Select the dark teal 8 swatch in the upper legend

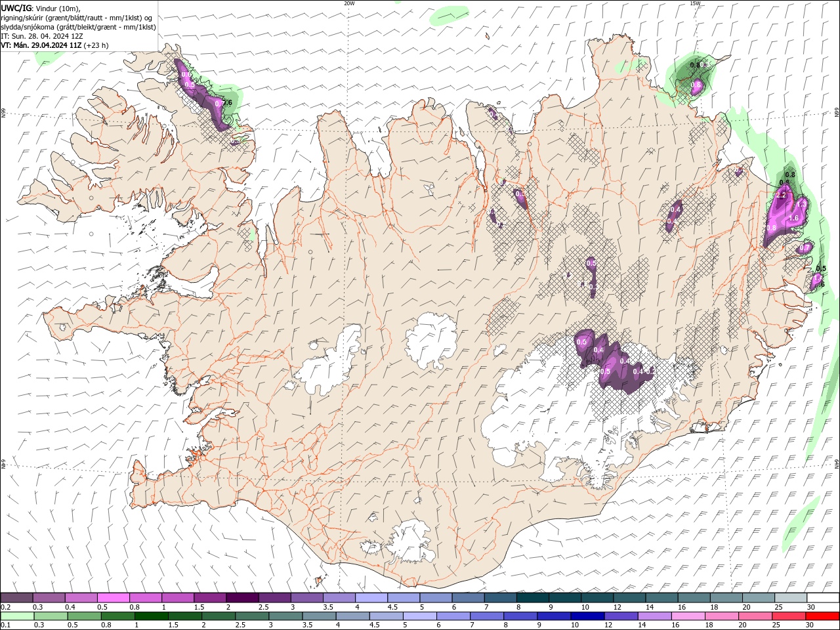[x=532, y=598]
